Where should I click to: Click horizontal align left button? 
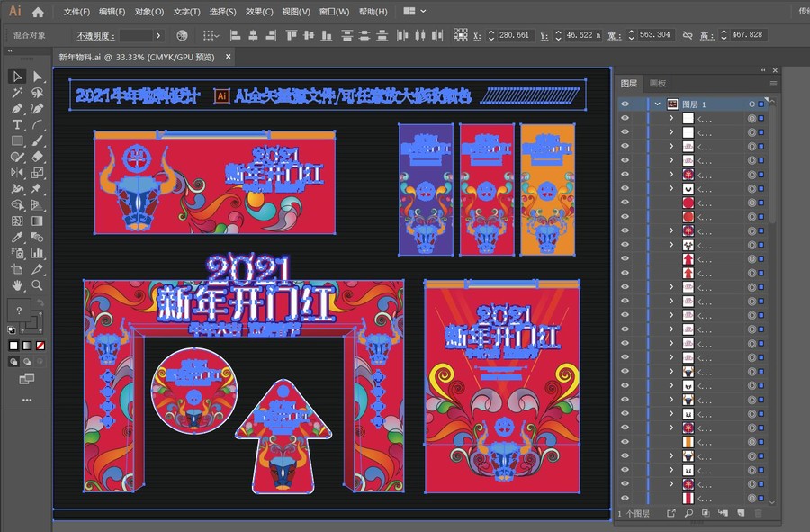click(x=235, y=35)
